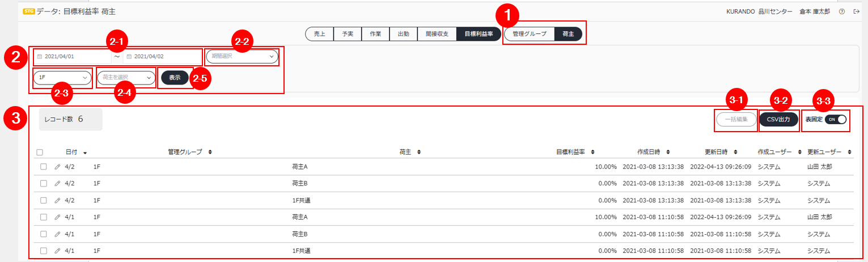
Task: Edit the 4/2 荷主A row with pencil icon
Action: 57,167
